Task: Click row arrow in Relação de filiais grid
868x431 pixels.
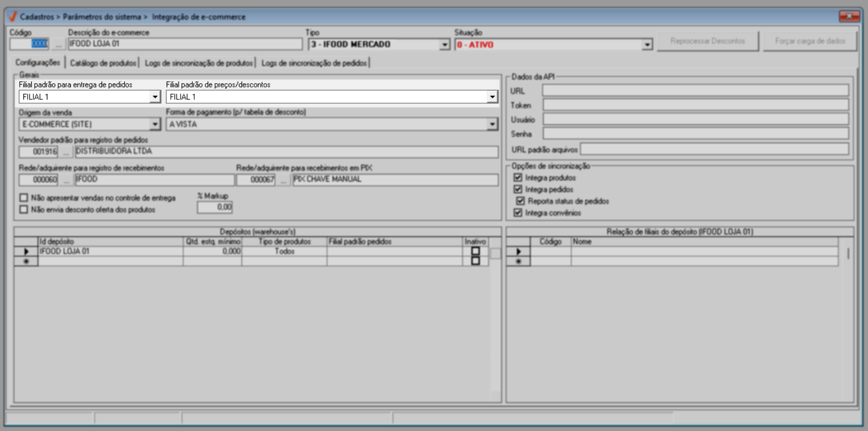Action: tap(518, 251)
